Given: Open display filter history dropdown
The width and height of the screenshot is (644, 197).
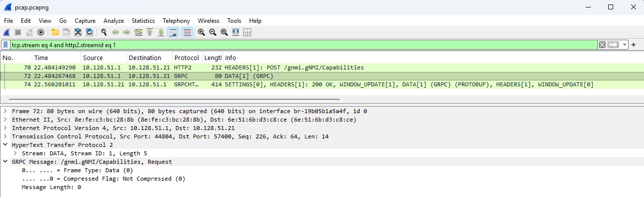Looking at the screenshot, I should coord(625,45).
